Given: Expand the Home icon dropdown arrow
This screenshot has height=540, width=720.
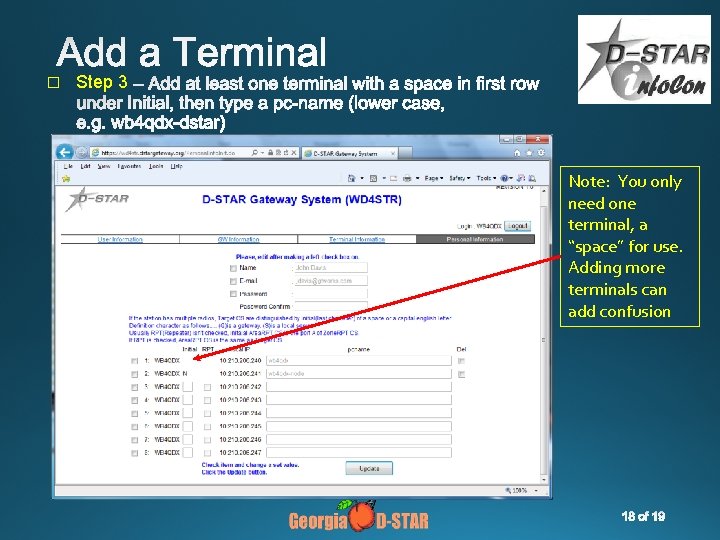Looking at the screenshot, I should 362,178.
